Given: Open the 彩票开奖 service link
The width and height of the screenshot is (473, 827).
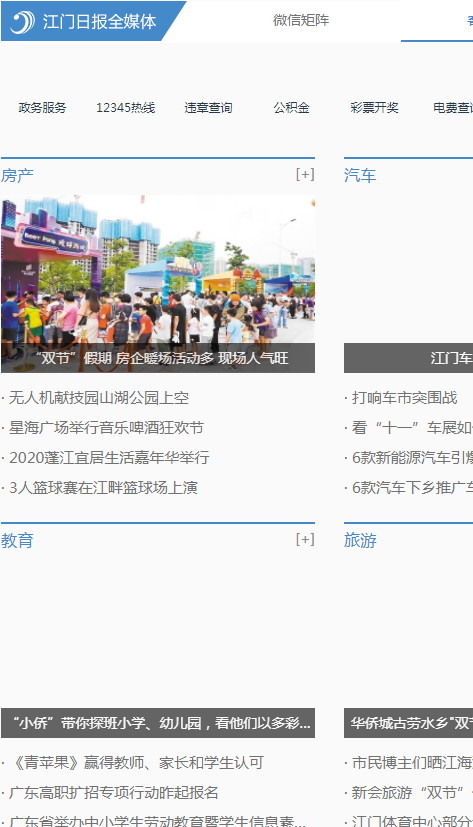Looking at the screenshot, I should pyautogui.click(x=374, y=108).
